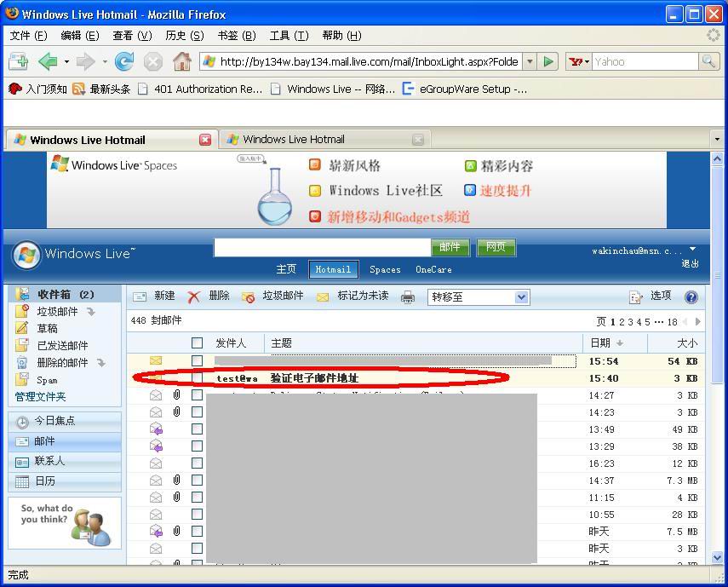Open help question mark icon
Screen dimensions: 728x587
pos(691,297)
